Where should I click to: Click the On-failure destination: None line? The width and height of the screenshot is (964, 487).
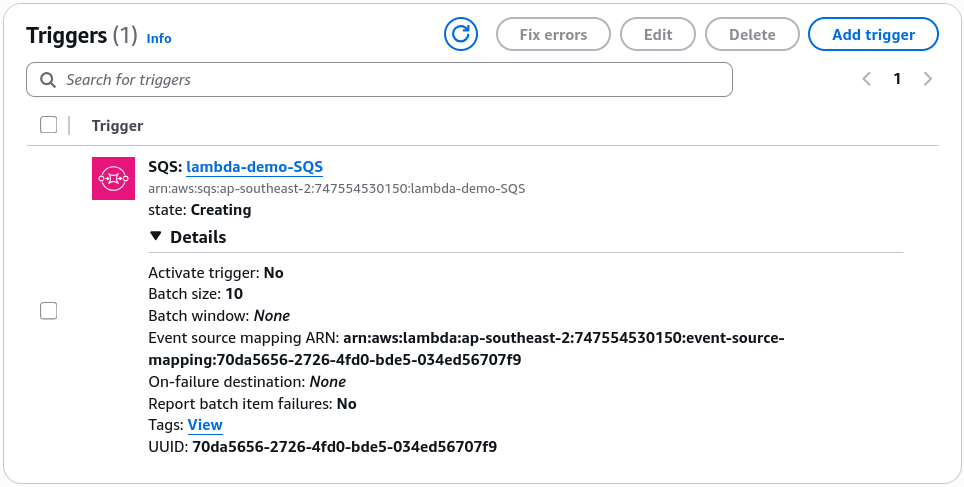[x=247, y=382]
